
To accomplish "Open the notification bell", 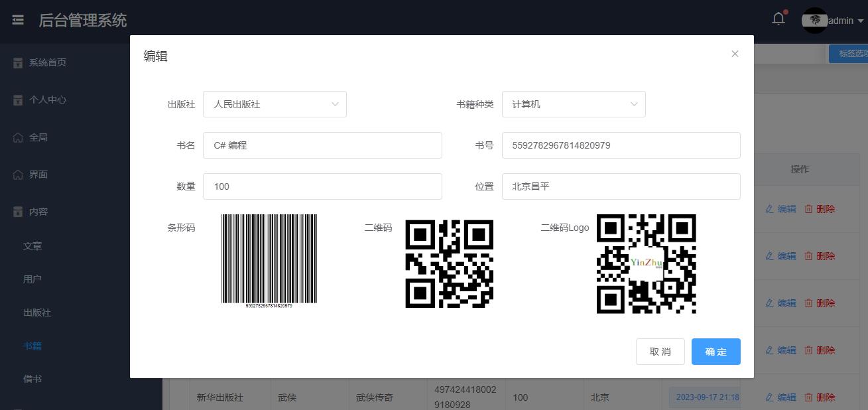I will [x=778, y=19].
